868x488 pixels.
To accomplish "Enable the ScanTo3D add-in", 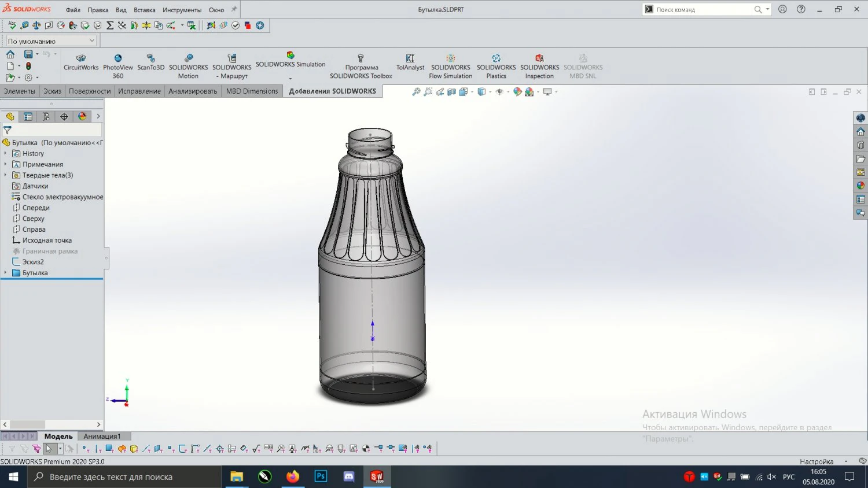I will tap(150, 62).
